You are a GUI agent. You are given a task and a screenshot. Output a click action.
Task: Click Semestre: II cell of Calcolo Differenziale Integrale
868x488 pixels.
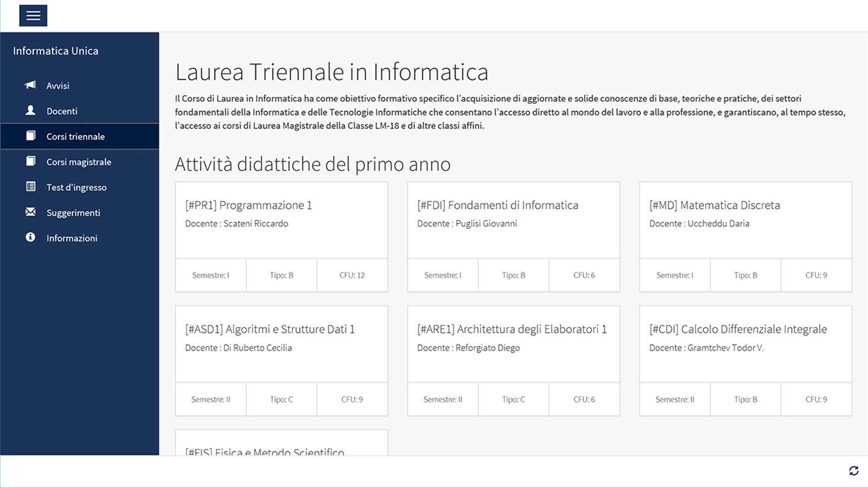click(675, 399)
